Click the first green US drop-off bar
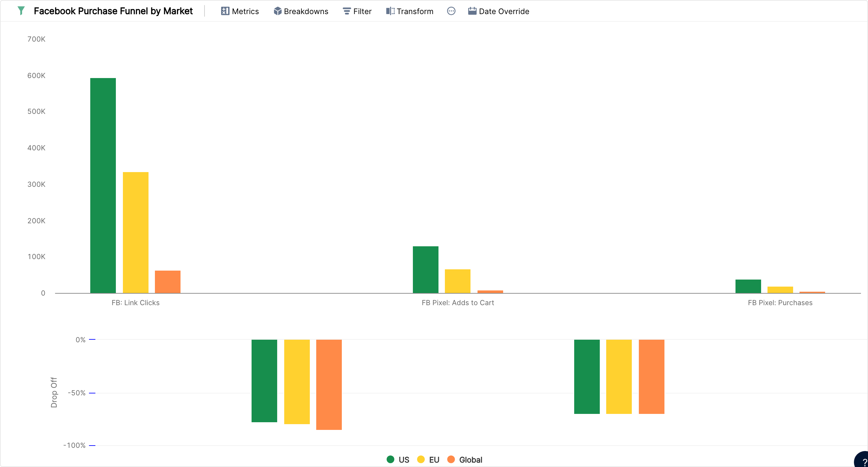 click(x=264, y=381)
